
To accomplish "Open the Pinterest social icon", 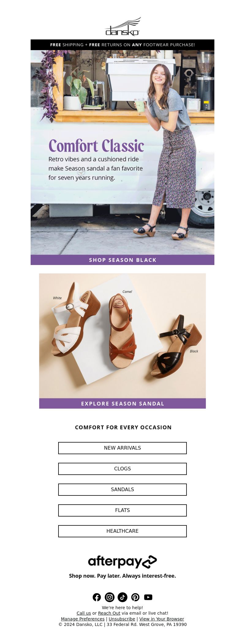I will pyautogui.click(x=135, y=597).
